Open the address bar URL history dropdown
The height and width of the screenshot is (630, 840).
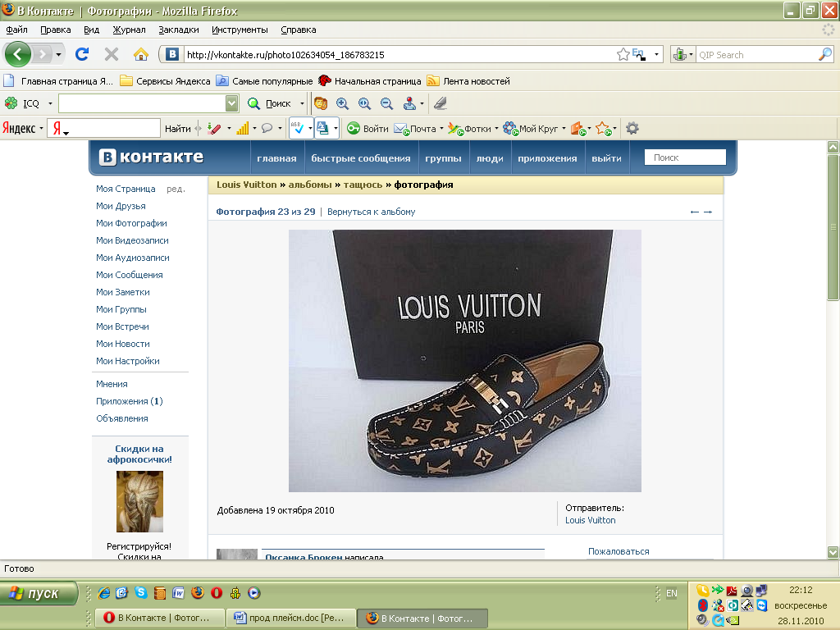pos(656,54)
